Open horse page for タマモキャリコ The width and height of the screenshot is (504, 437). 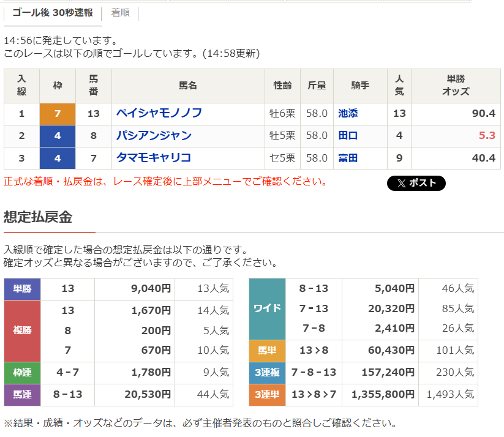(154, 158)
